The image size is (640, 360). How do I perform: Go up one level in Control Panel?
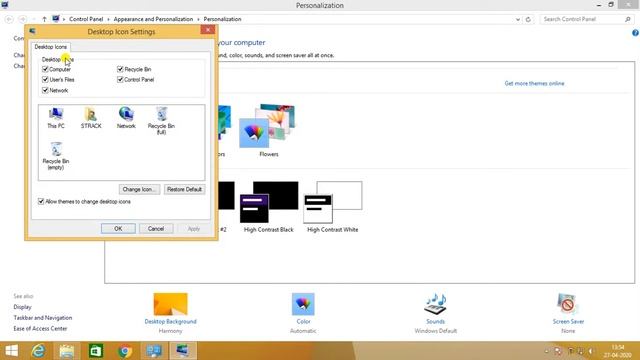click(x=44, y=19)
